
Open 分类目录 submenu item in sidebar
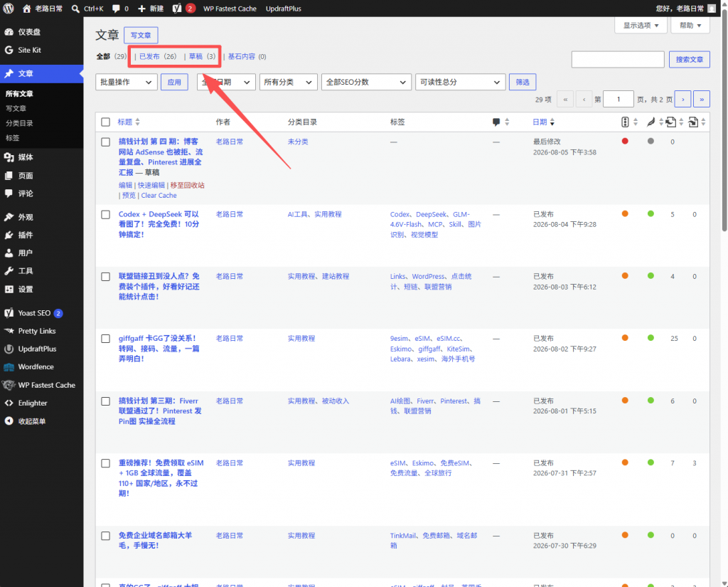(x=19, y=123)
